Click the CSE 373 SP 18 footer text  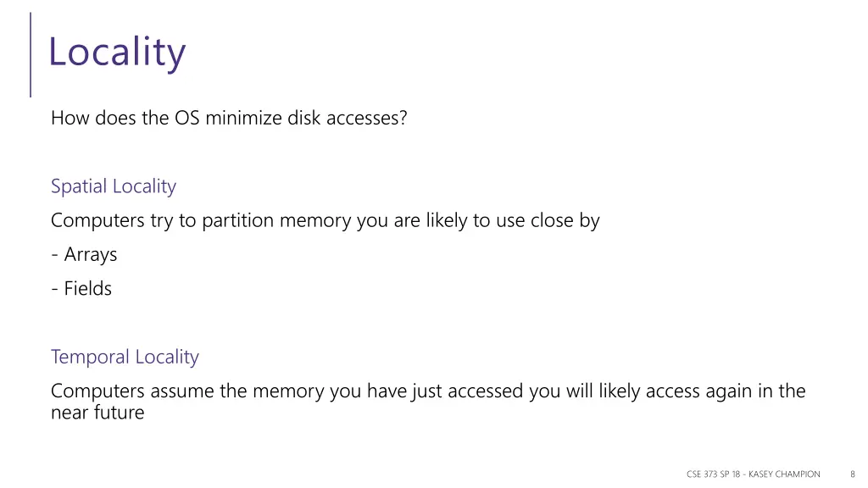[713, 474]
